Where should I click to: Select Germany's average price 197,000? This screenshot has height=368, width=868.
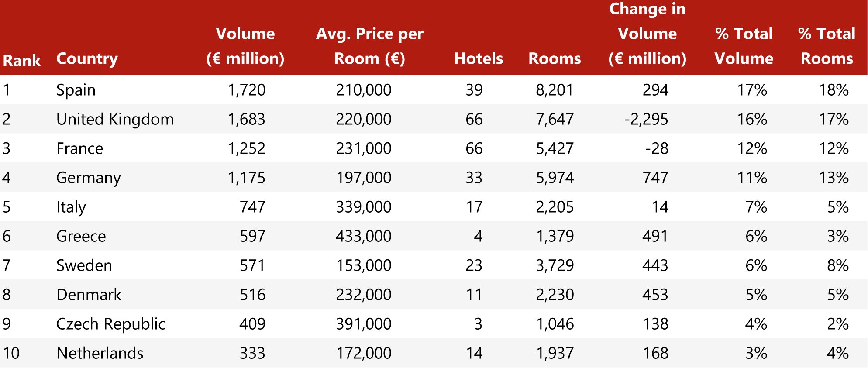363,178
